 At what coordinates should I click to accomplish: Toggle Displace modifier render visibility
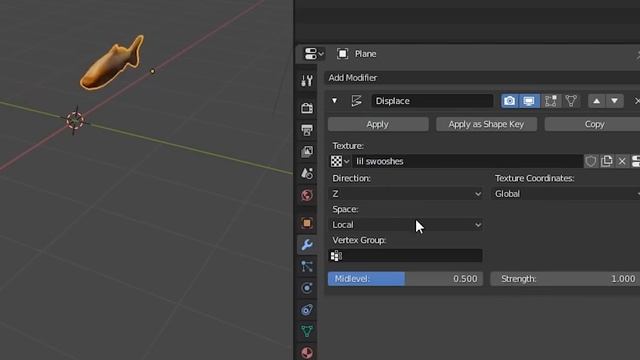pos(509,101)
